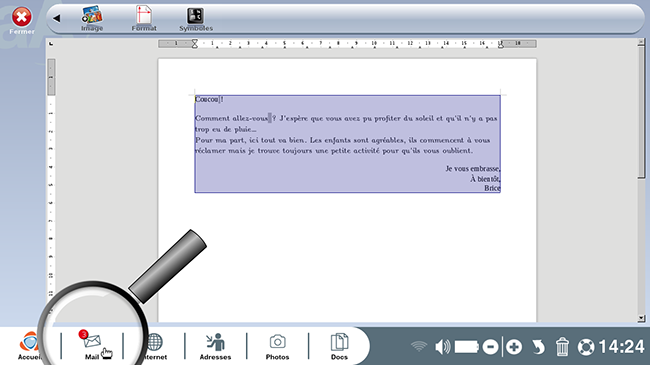The width and height of the screenshot is (650, 365).
Task: Open the Internet globe icon
Action: point(155,346)
